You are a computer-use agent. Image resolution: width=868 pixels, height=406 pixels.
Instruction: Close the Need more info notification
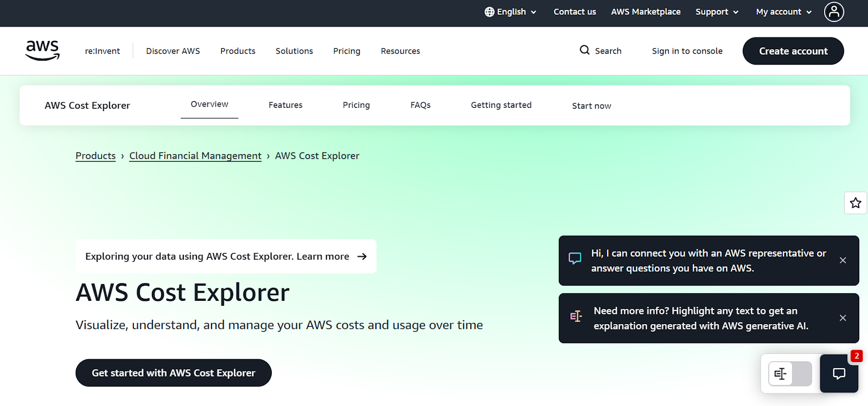(843, 318)
